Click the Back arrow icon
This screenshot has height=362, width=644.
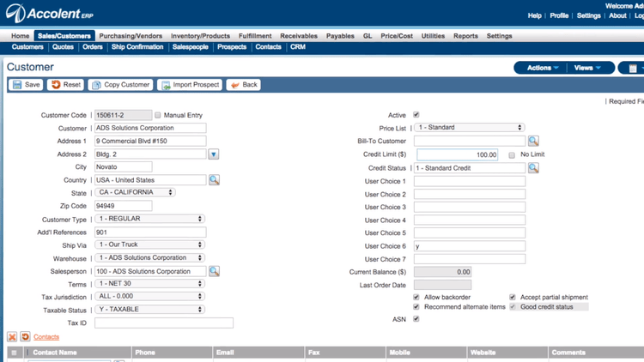coord(235,85)
